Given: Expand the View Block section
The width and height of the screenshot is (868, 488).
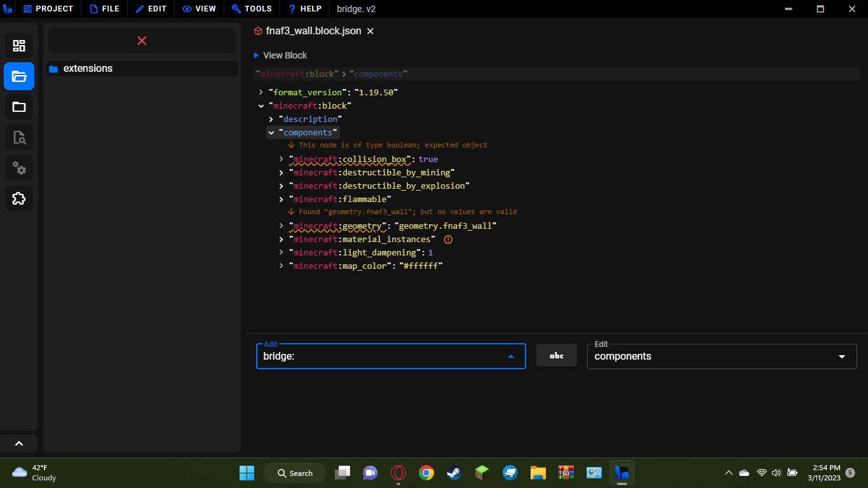Looking at the screenshot, I should tap(280, 55).
